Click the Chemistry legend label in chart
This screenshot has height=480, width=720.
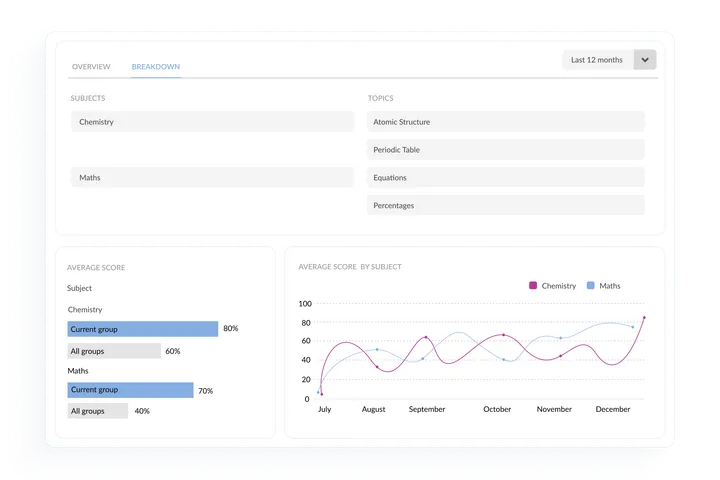[558, 286]
